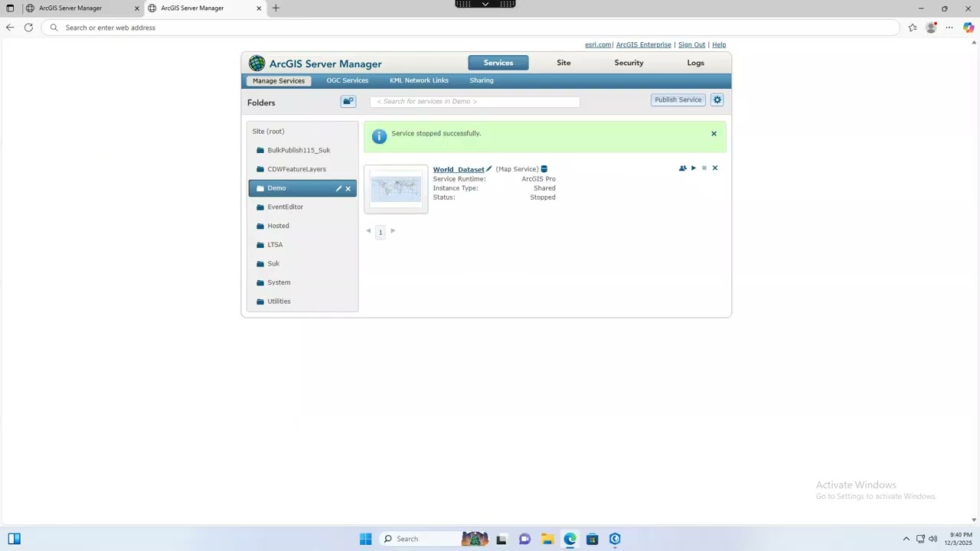Viewport: 980px width, 551px height.
Task: Click the database icon beside (Map Service)
Action: click(544, 169)
